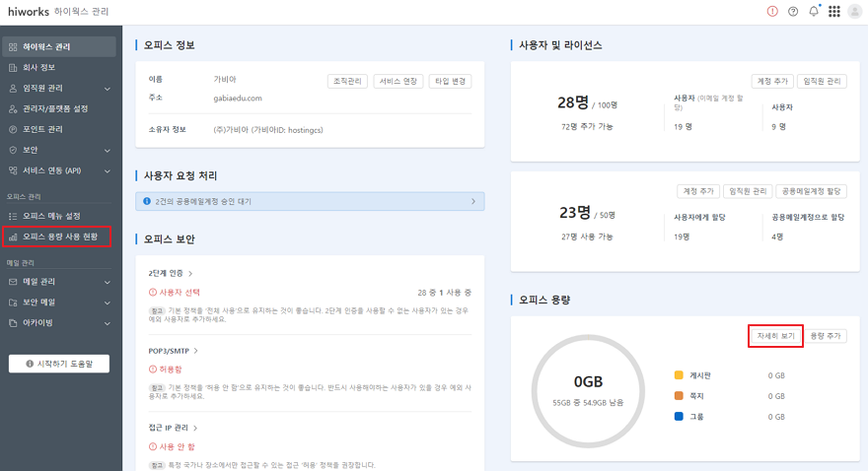The width and height of the screenshot is (868, 471).
Task: Click the 용량 추가 button
Action: coord(826,336)
